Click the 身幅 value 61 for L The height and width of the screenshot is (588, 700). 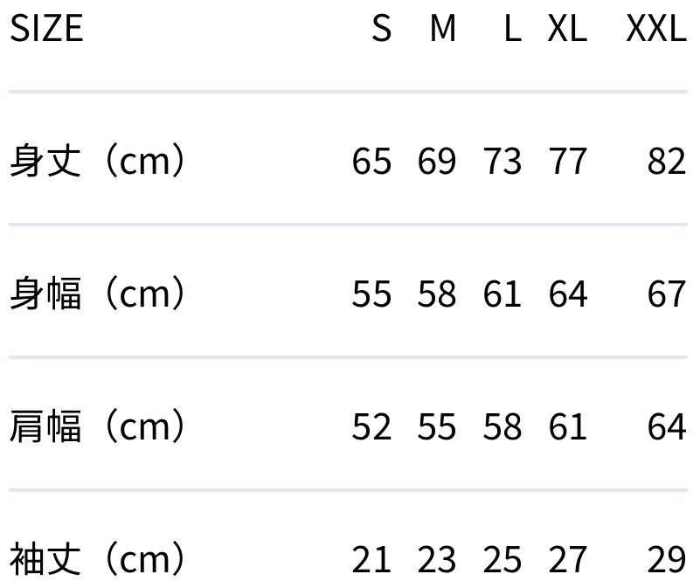502,294
